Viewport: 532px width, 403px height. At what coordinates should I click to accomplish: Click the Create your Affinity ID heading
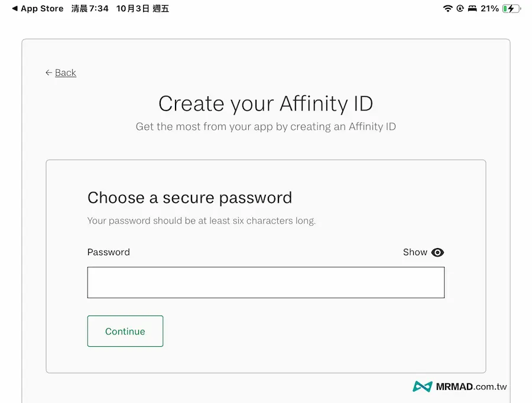point(265,103)
